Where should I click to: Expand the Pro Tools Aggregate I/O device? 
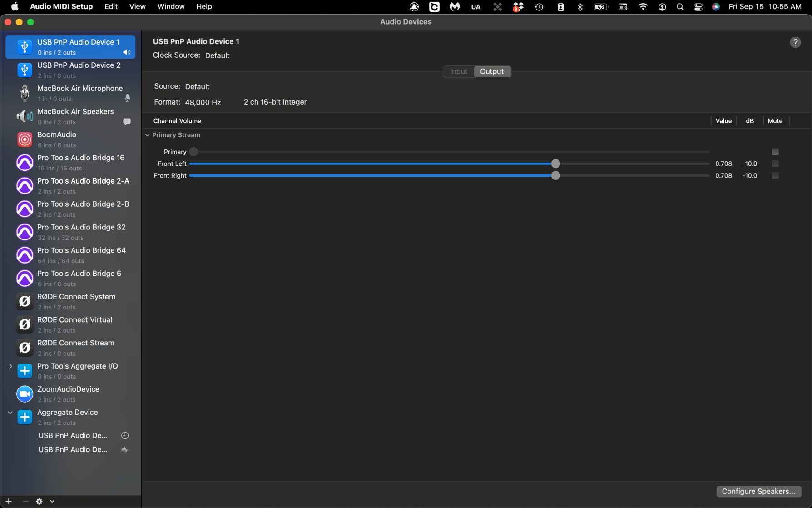[x=10, y=366]
